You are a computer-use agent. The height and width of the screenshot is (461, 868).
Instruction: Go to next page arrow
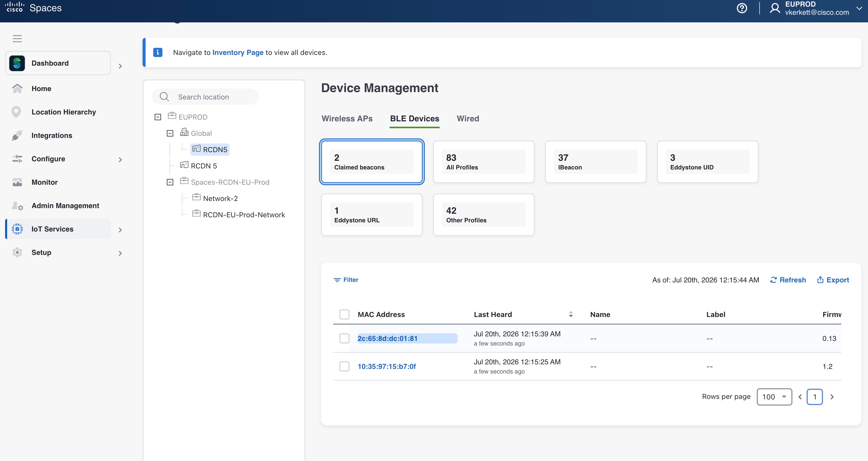click(832, 397)
